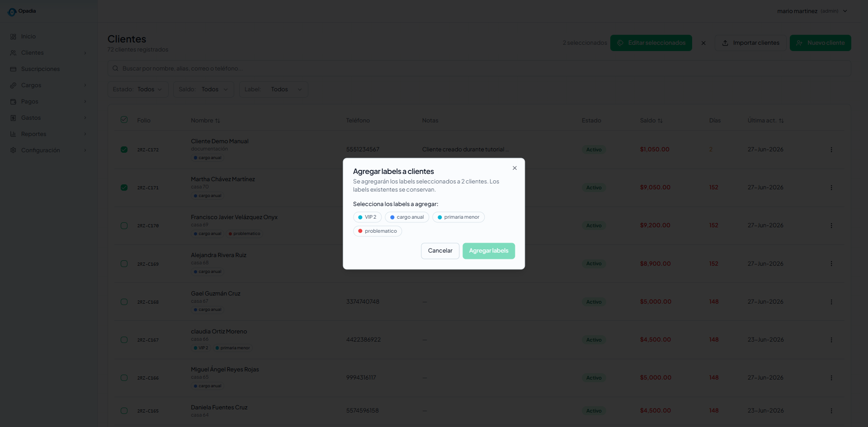Sort by Última act. column arrows
The image size is (868, 427).
781,121
